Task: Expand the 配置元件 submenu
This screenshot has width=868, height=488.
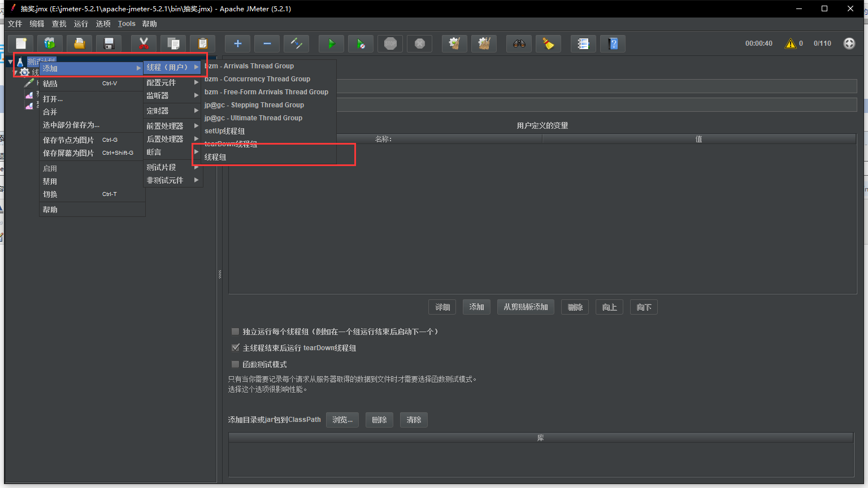Action: 172,82
